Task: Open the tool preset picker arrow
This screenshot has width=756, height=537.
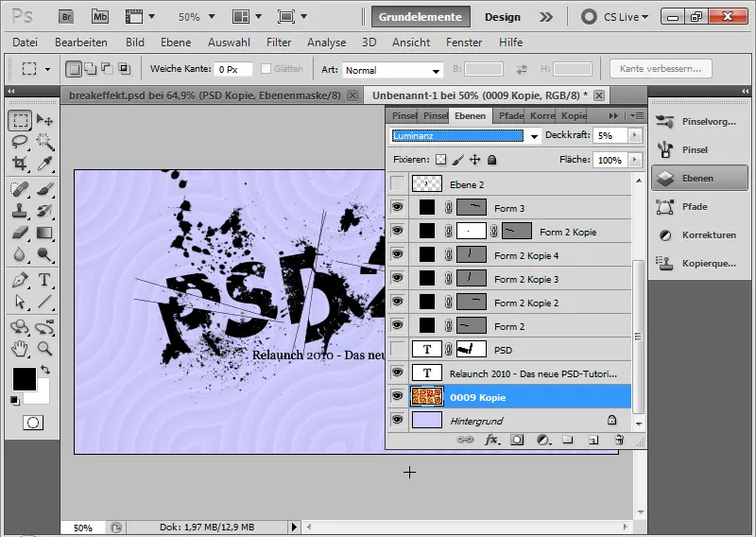Action: 47,69
